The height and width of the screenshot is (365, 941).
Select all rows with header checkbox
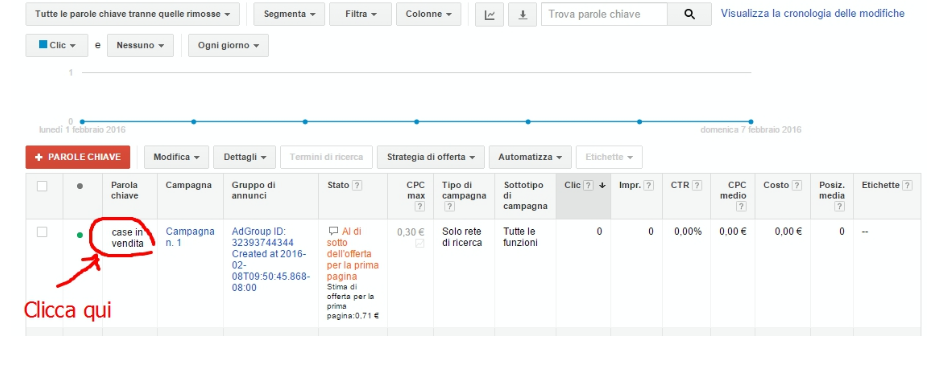click(42, 186)
